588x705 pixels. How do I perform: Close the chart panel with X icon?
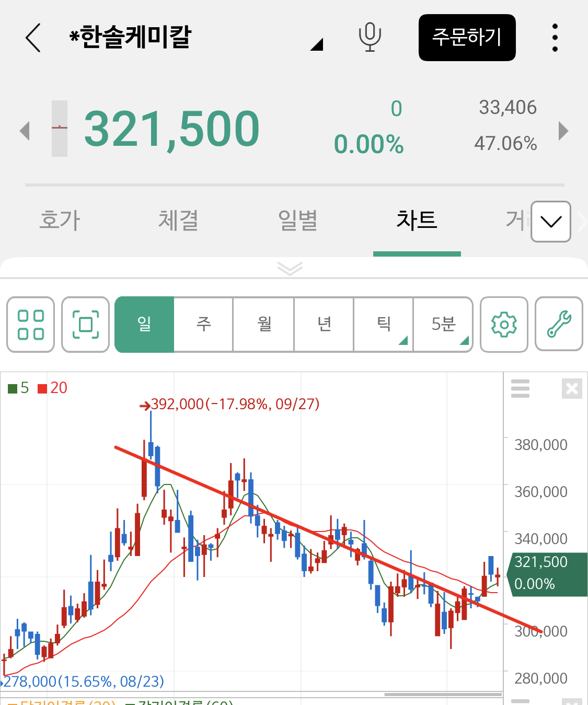tap(572, 388)
